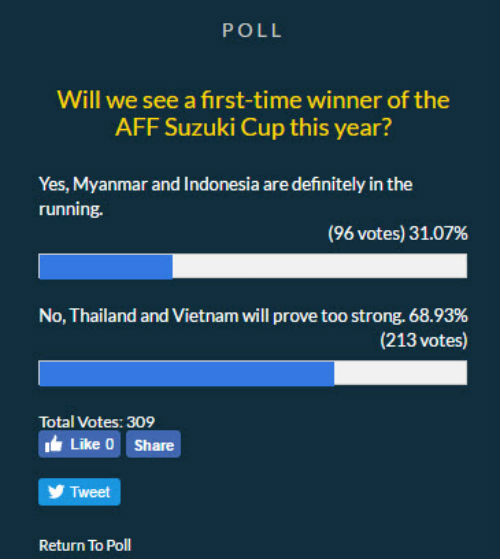Click the poll question about AFF Suzuki Cup

(253, 113)
